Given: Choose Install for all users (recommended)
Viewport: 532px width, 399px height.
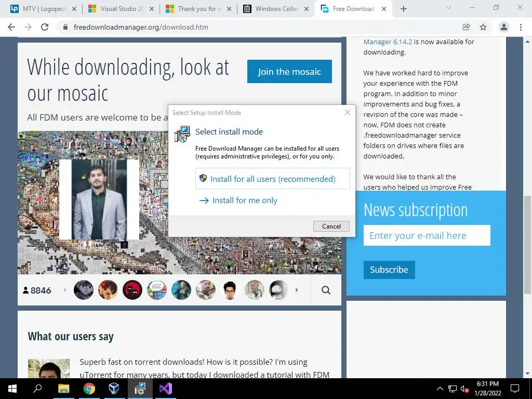Looking at the screenshot, I should [x=272, y=179].
